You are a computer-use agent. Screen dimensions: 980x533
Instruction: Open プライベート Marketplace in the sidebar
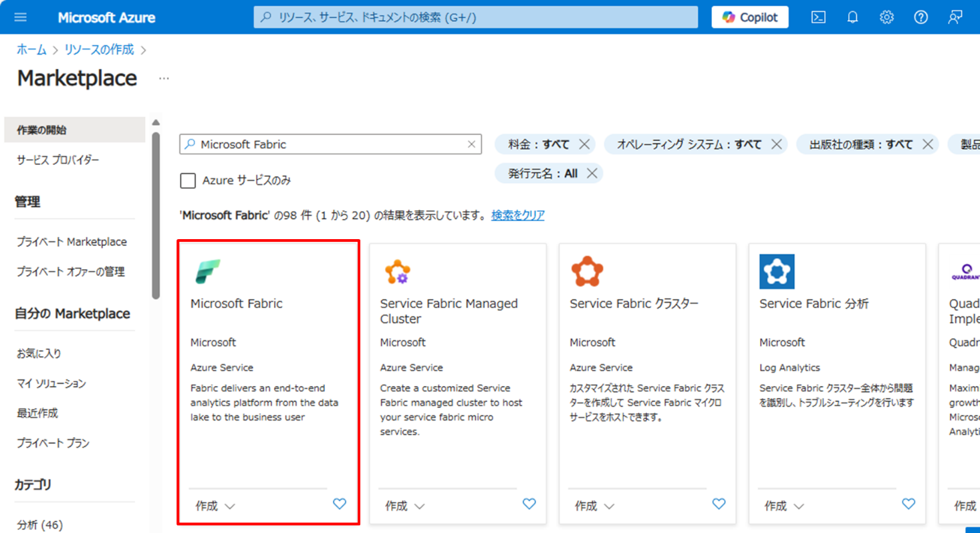72,242
